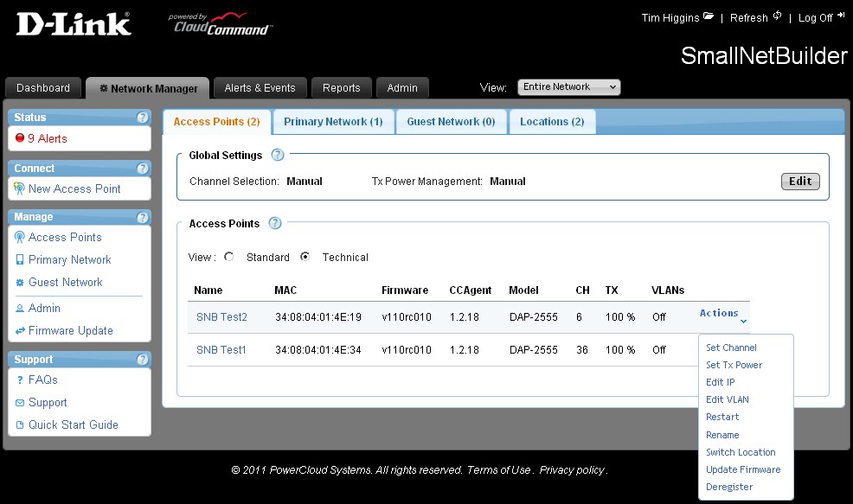The width and height of the screenshot is (853, 504).
Task: Click the Edit button in Global Settings
Action: (800, 182)
